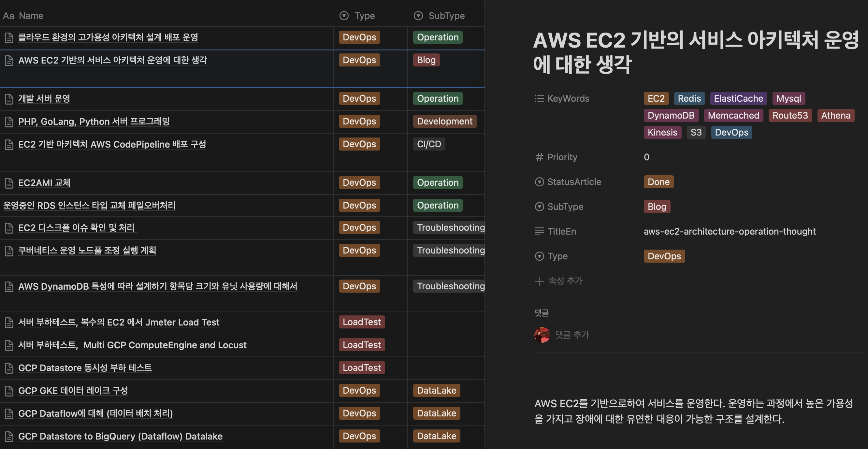
Task: Click the 댓글 추가 comment field
Action: click(572, 335)
